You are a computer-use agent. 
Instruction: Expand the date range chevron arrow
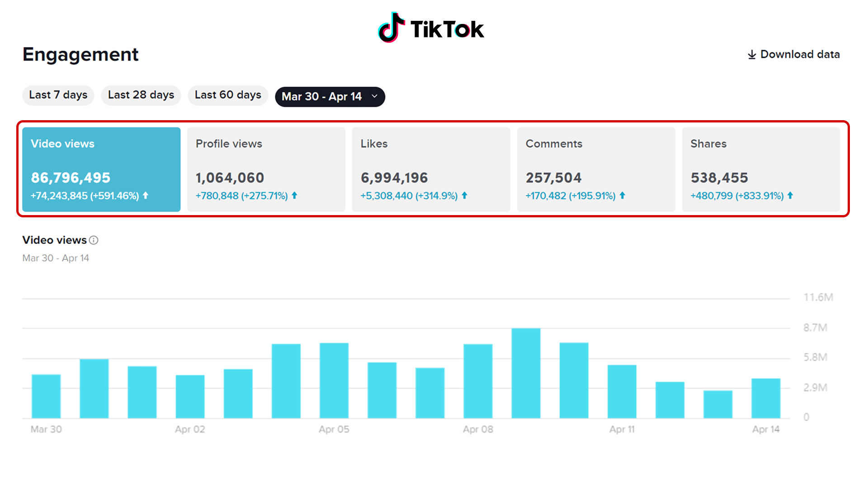pos(374,96)
